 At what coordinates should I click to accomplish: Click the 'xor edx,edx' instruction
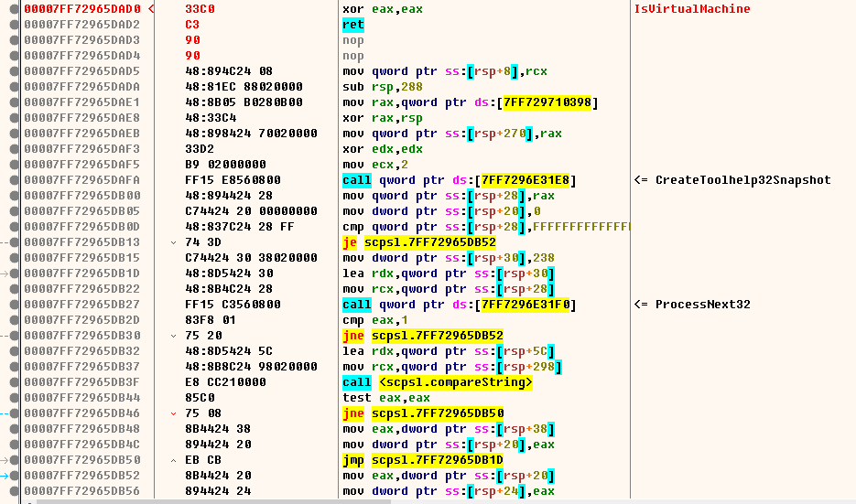click(x=382, y=149)
